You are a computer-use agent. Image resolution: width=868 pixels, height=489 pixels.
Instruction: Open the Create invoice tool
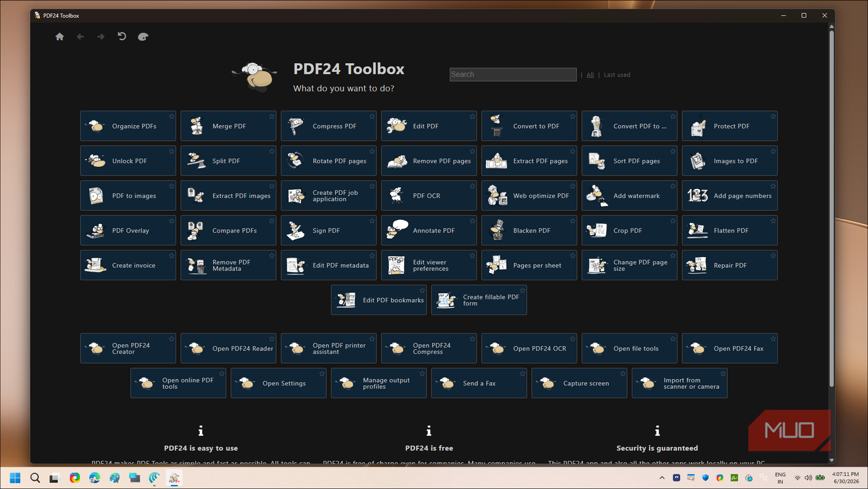tap(128, 265)
